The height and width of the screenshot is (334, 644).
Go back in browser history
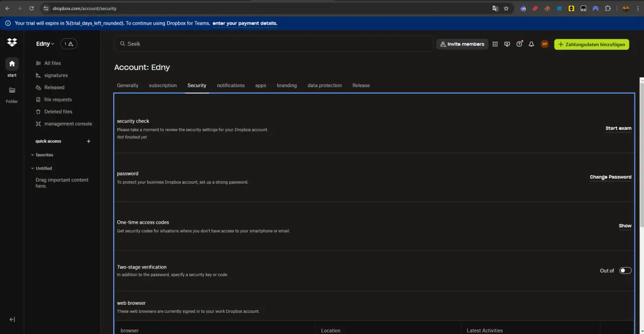pos(7,9)
